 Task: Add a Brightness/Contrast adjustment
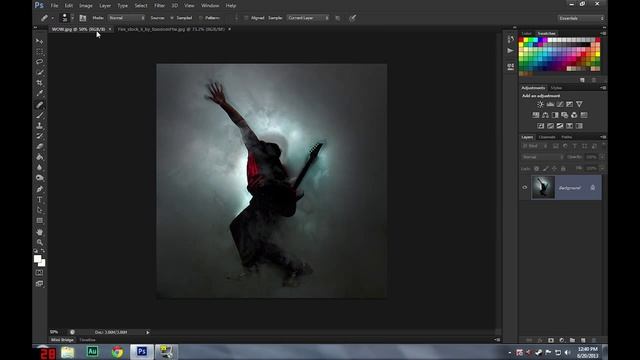540,104
